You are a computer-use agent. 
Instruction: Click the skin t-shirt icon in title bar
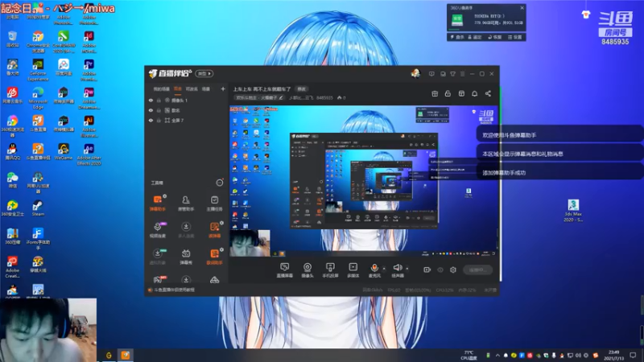tap(452, 74)
